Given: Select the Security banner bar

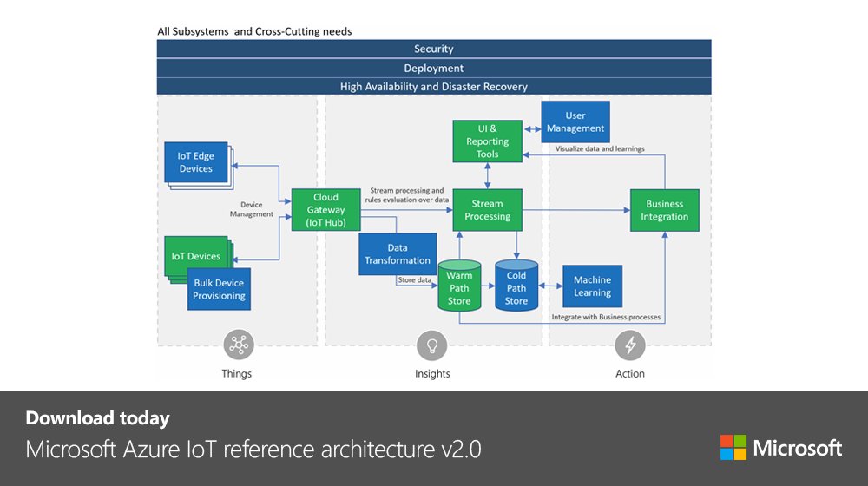Looking at the screenshot, I should (x=434, y=49).
